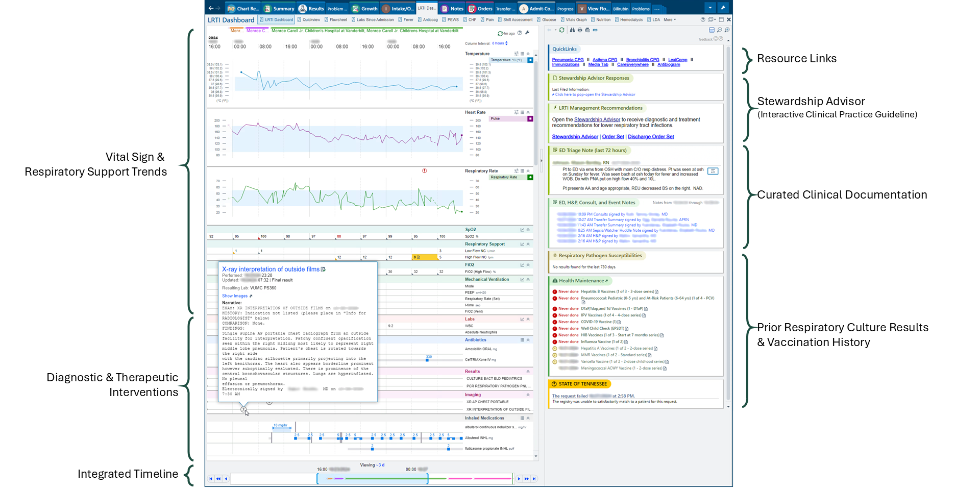The width and height of the screenshot is (980, 490).
Task: Click the Labs section graph view icon
Action: pos(522,320)
